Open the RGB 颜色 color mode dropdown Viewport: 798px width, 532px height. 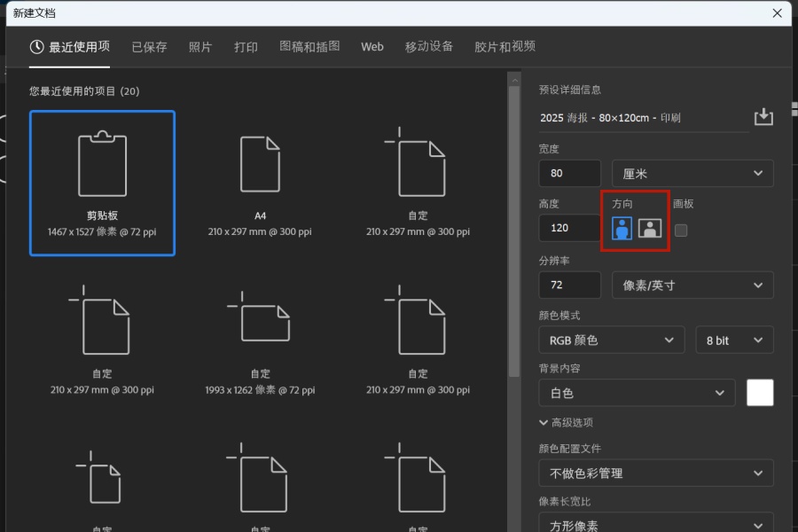611,340
